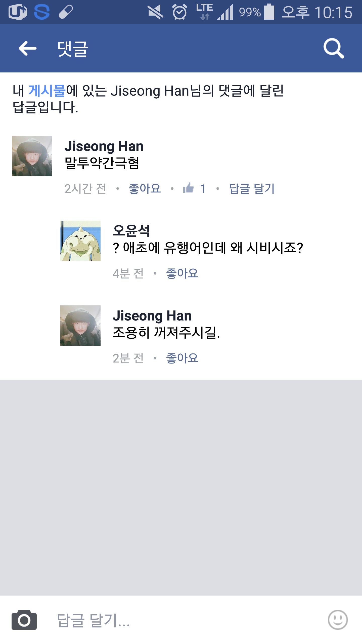Tap 오윤석's cartoon avatar thumbnail

[80, 241]
